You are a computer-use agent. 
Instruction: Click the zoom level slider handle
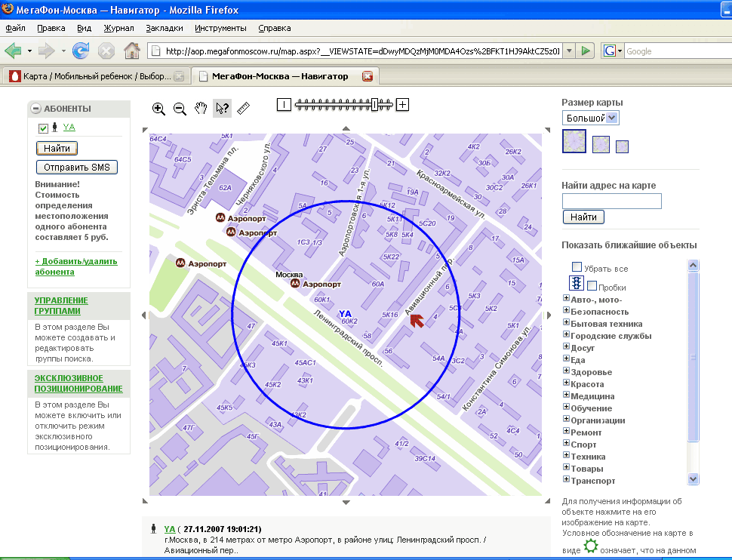[374, 105]
